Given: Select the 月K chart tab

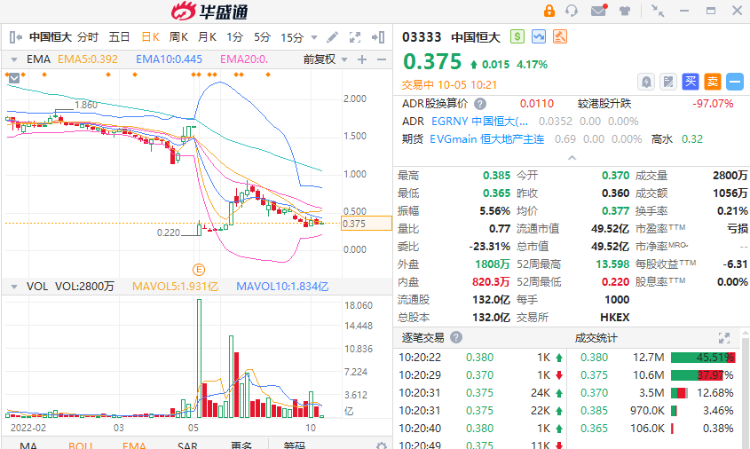Looking at the screenshot, I should pyautogui.click(x=207, y=37).
